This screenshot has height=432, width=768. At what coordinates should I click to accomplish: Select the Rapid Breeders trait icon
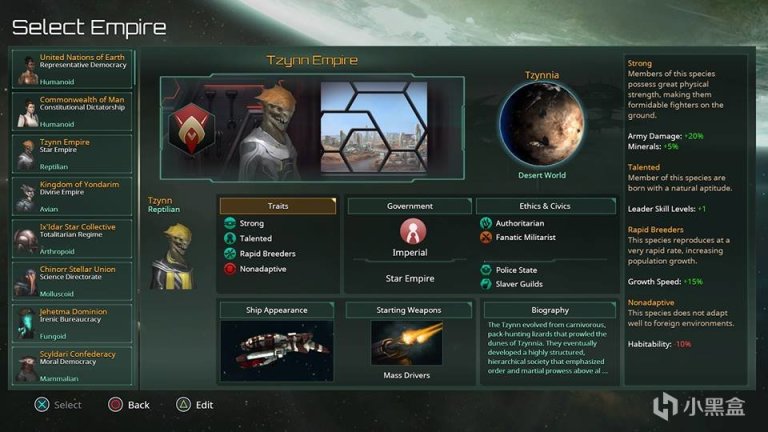coord(230,254)
